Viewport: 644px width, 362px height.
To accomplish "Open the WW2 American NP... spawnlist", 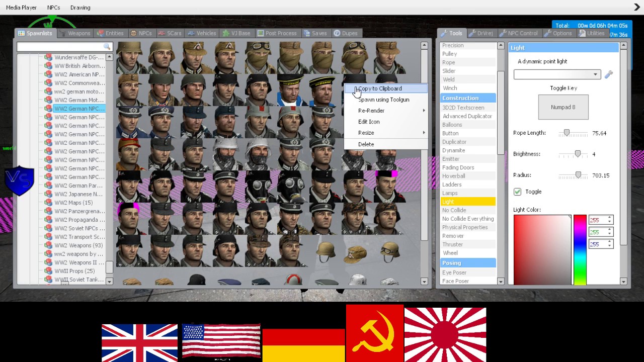I will pos(79,74).
